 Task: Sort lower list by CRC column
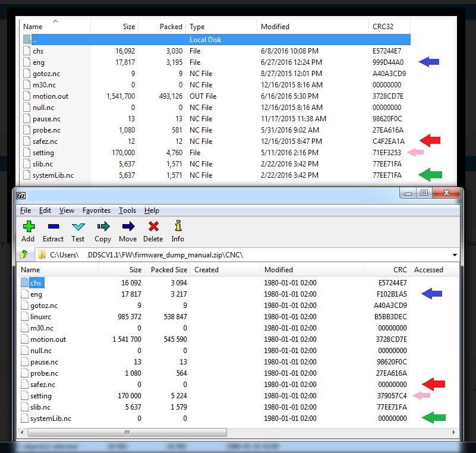coord(399,270)
